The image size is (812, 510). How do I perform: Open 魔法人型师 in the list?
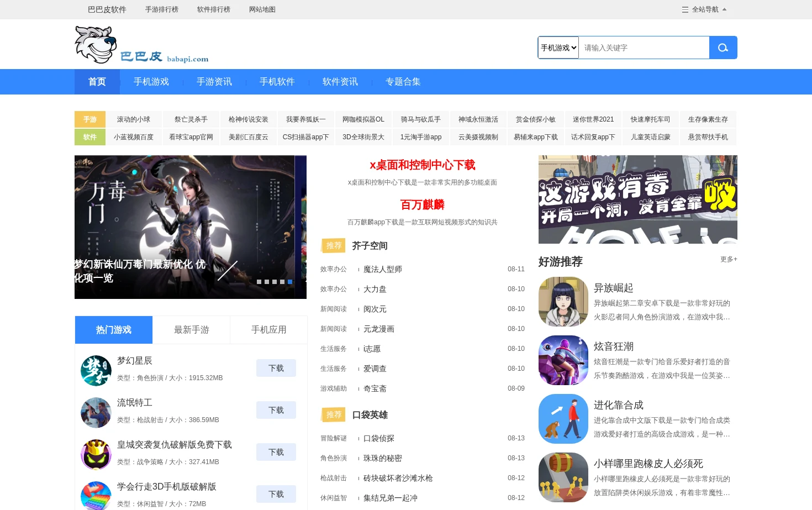pos(383,269)
